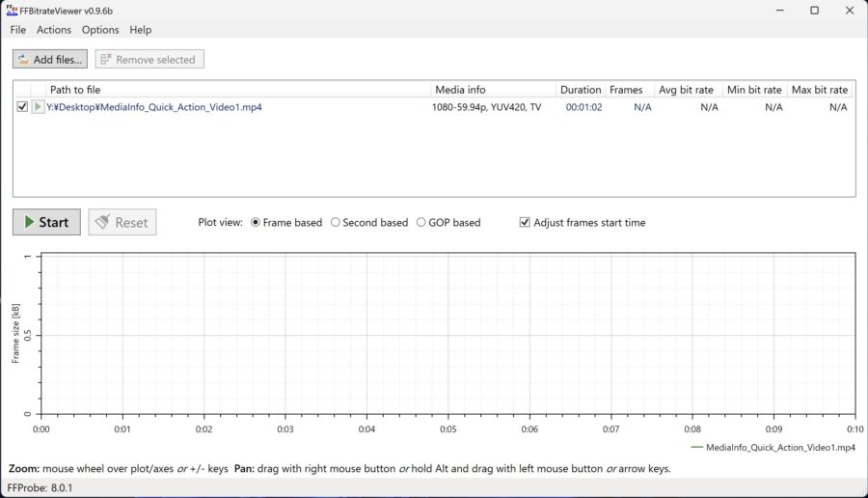Select the Frame based plot view
Viewport: 868px width, 498px height.
coord(256,222)
